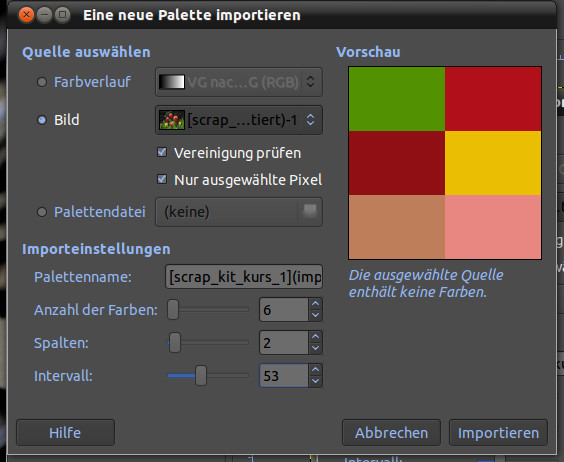Click the image thumbnail in Bild selector

tap(172, 120)
